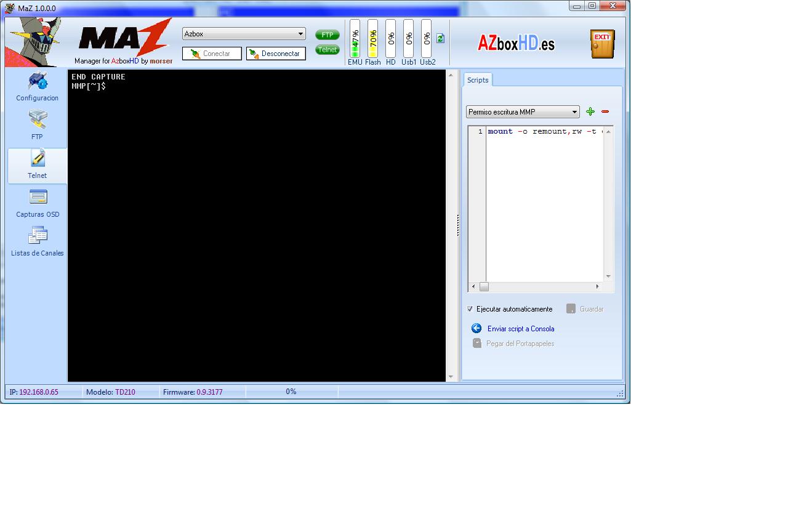788x532 pixels.
Task: Select the Telnet sidebar section
Action: [x=37, y=165]
